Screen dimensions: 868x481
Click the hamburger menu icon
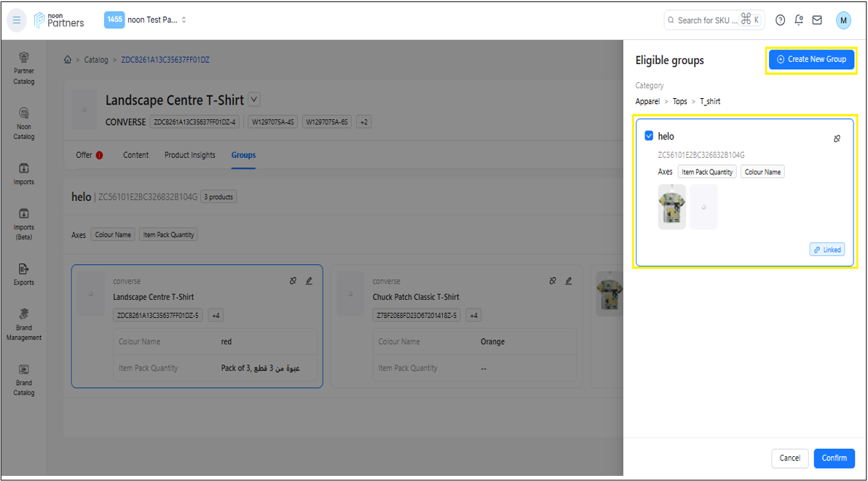pos(17,20)
